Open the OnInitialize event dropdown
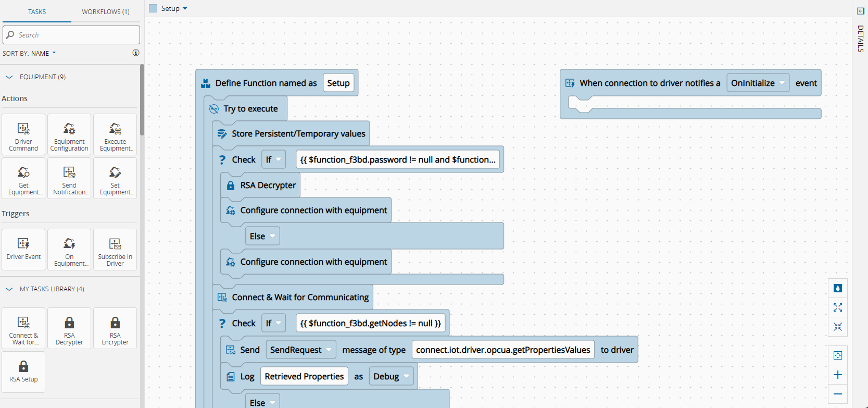The width and height of the screenshot is (868, 408). pyautogui.click(x=758, y=83)
